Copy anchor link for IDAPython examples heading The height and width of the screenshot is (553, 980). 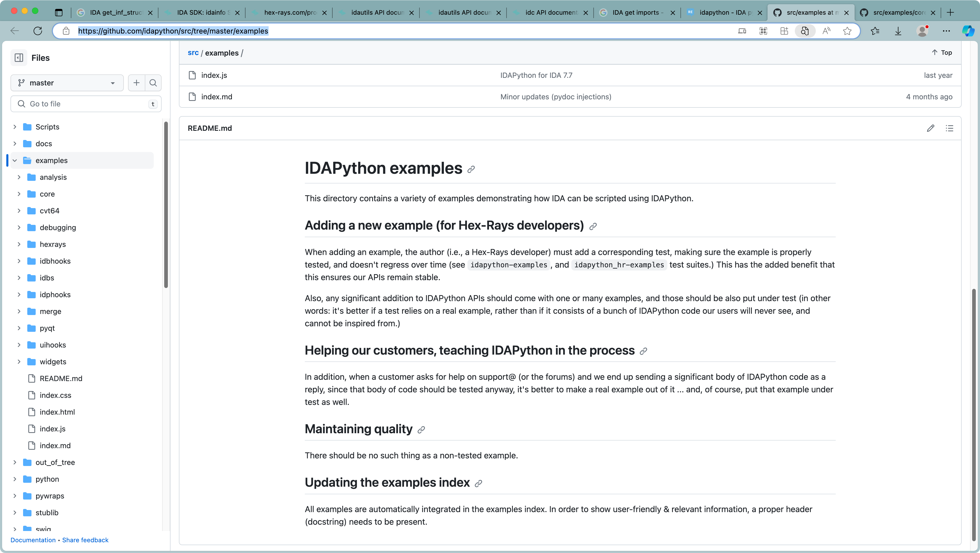click(471, 169)
